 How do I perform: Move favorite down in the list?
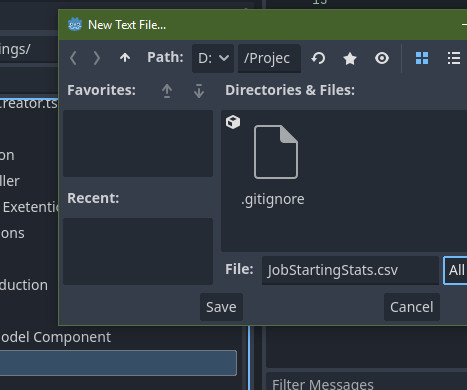coord(199,91)
